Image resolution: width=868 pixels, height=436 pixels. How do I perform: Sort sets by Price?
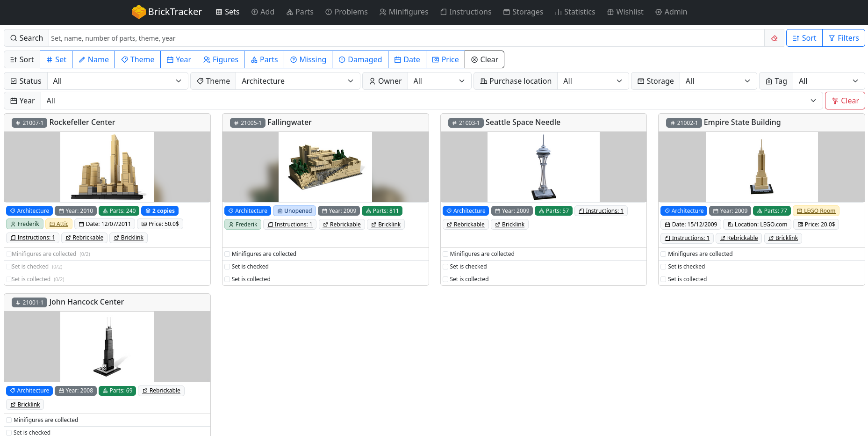click(445, 60)
